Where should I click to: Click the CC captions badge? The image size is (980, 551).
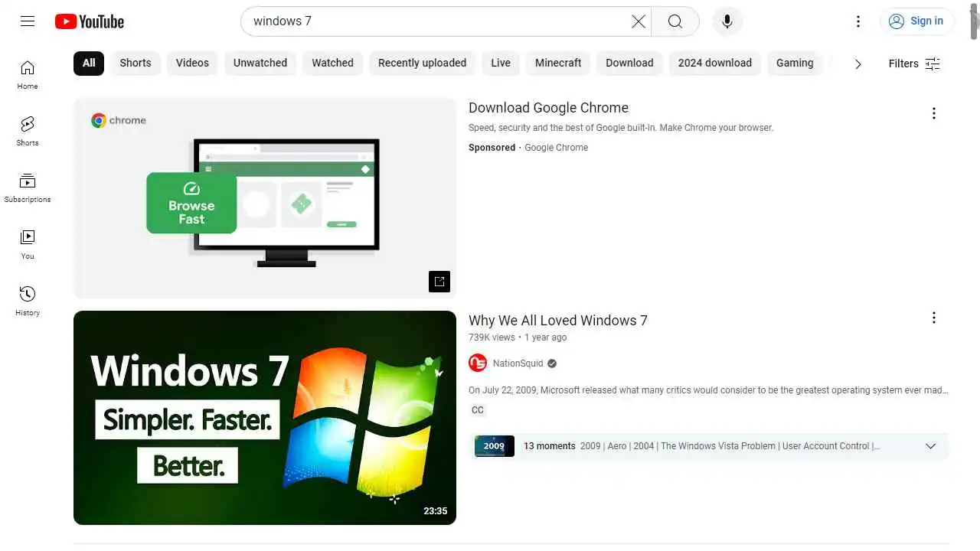[478, 410]
